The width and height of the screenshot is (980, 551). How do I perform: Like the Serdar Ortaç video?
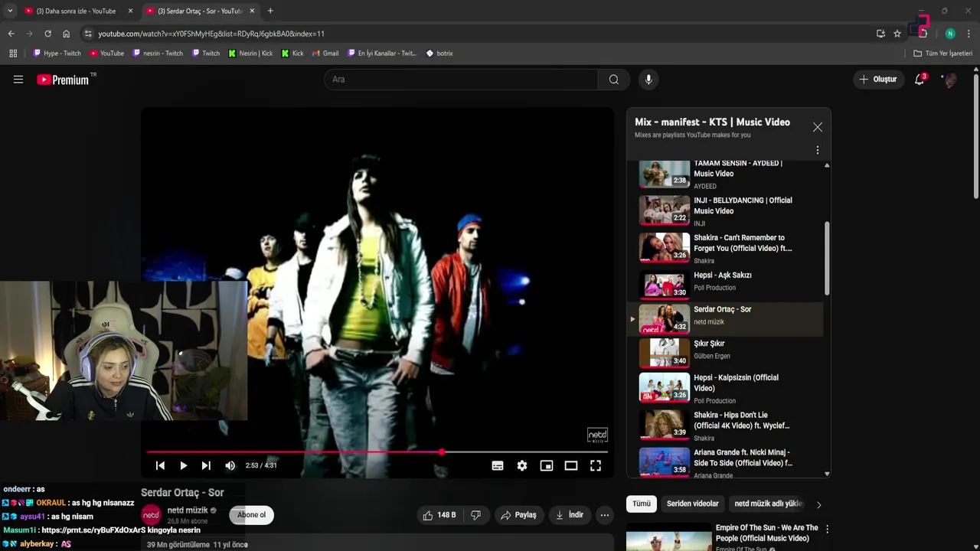coord(439,515)
